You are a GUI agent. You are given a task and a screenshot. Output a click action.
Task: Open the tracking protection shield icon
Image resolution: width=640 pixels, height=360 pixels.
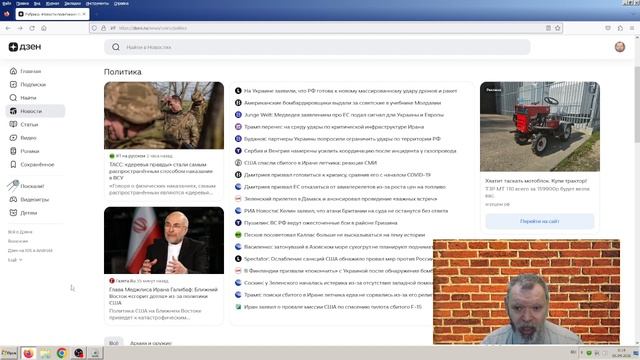(x=94, y=28)
